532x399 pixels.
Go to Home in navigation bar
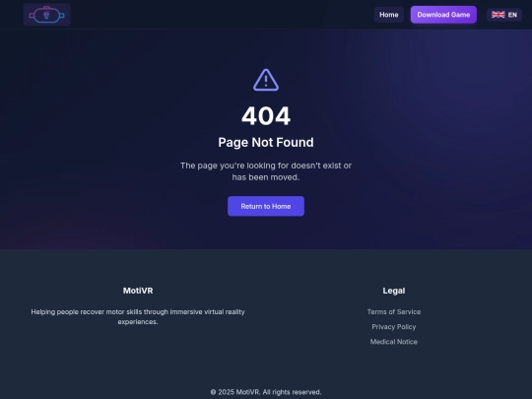click(x=389, y=15)
